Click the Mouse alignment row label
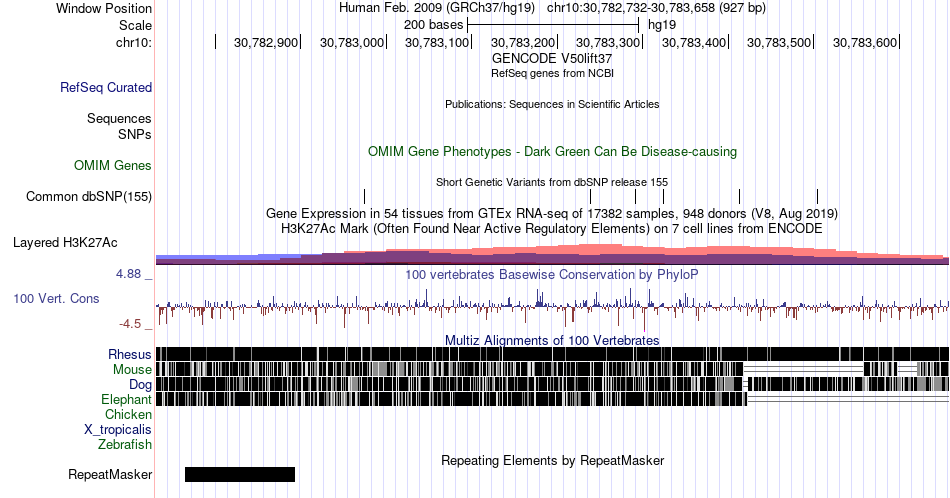The height and width of the screenshot is (498, 950). [132, 370]
